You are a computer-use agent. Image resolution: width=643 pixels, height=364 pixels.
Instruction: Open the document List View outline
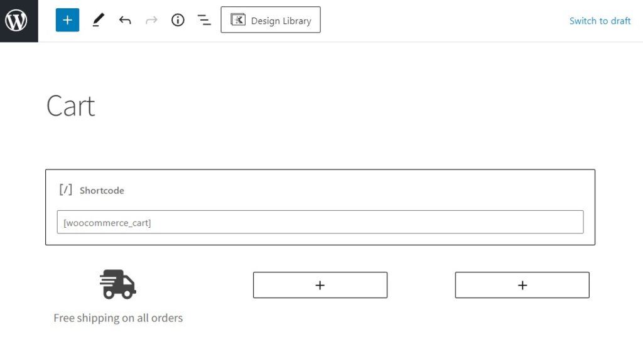tap(204, 19)
